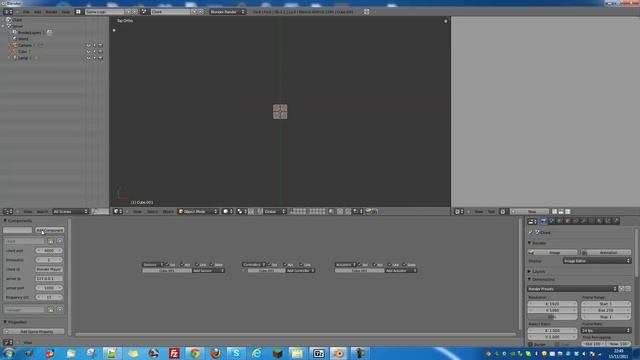
Task: Open the Object Mode dropdown
Action: coord(198,211)
